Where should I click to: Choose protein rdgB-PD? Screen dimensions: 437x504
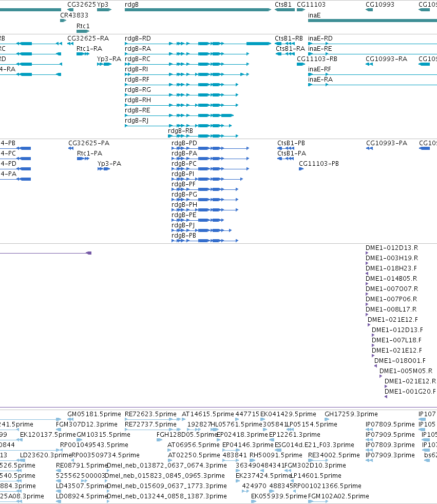tap(184, 143)
